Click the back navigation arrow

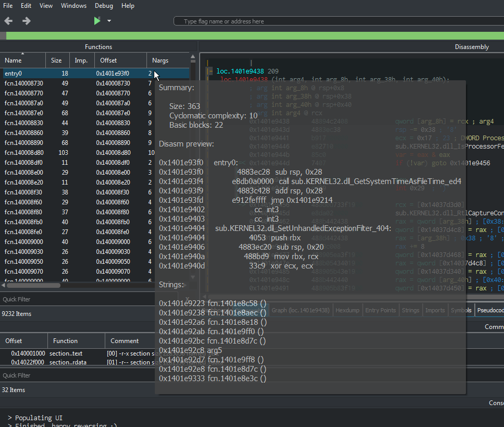(9, 21)
